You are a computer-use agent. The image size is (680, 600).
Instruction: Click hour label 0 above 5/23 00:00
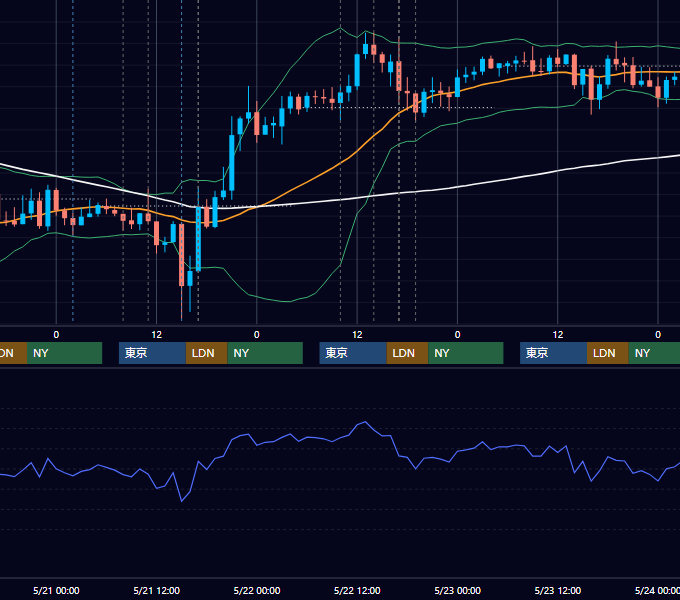click(x=458, y=335)
